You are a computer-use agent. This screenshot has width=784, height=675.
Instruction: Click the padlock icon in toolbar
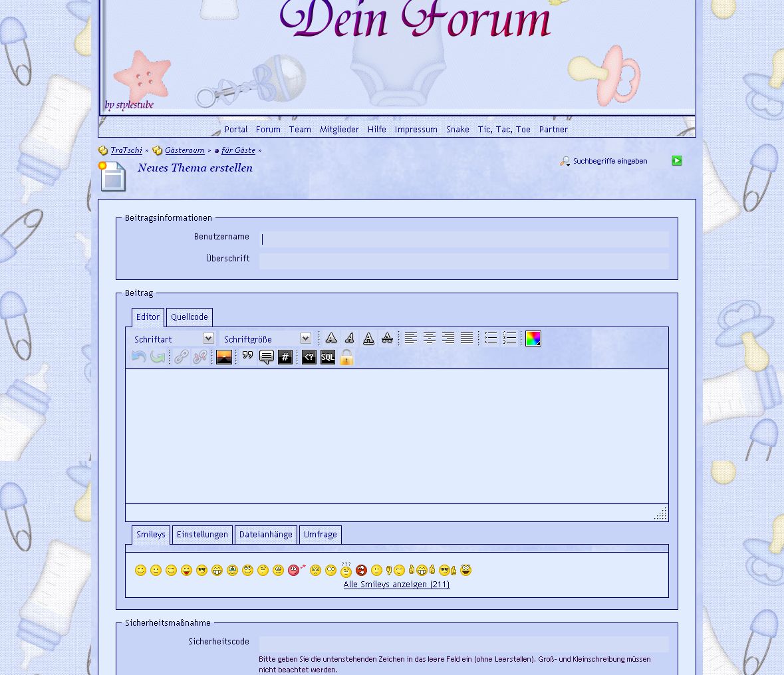346,358
